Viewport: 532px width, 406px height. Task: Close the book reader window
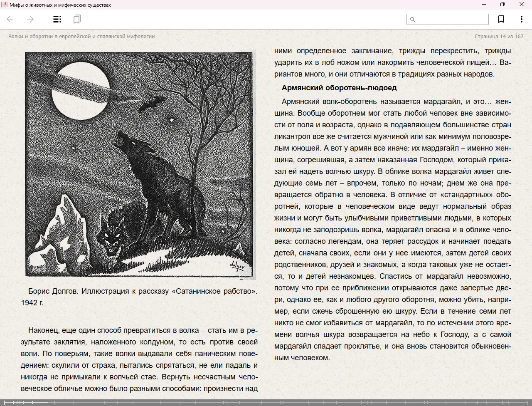pos(522,5)
